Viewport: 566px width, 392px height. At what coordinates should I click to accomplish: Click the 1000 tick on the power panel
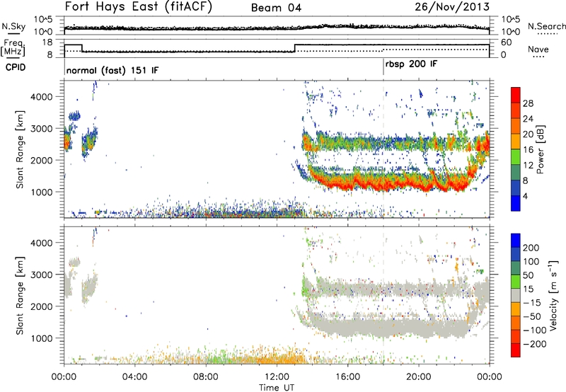click(x=42, y=192)
